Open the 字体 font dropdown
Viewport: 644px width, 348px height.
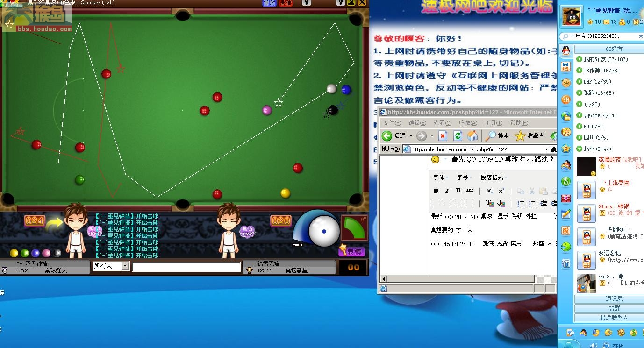pyautogui.click(x=440, y=178)
